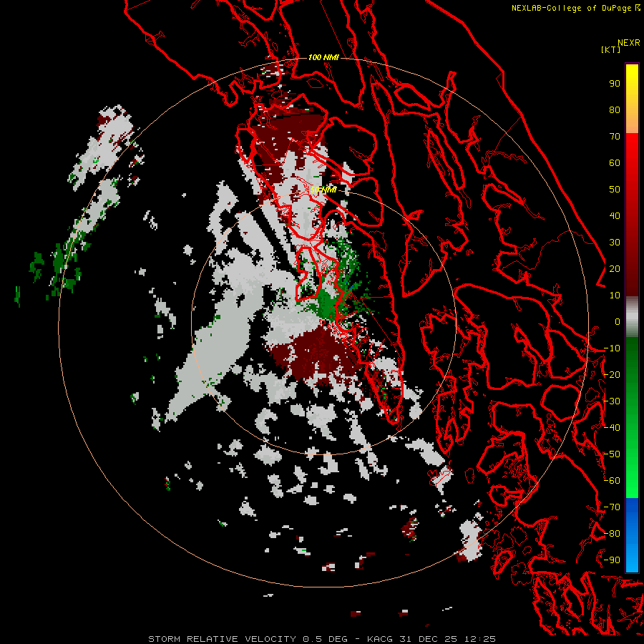Screen dimensions: 644x644
Task: Click the blue segment of the color bar
Action: click(x=632, y=534)
